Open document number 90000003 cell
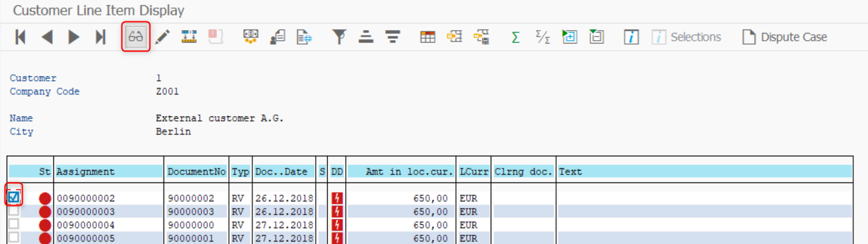This screenshot has width=868, height=244. coord(196,211)
